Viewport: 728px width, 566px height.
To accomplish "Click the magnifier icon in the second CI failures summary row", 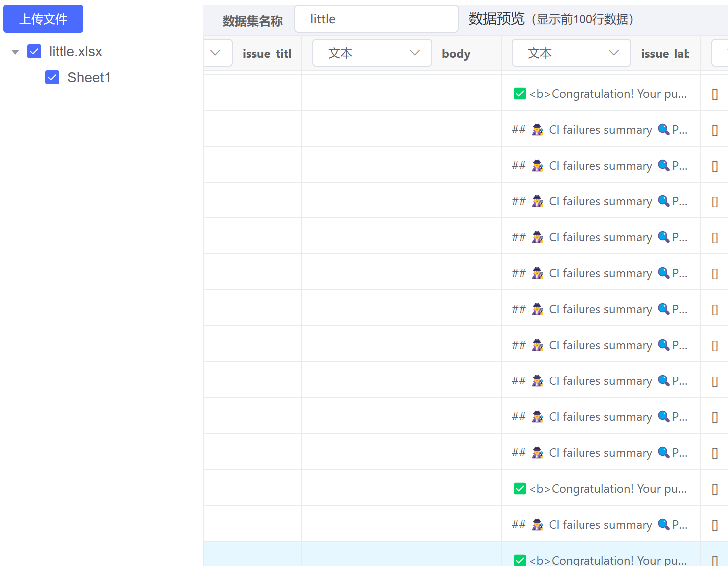I will 664,165.
